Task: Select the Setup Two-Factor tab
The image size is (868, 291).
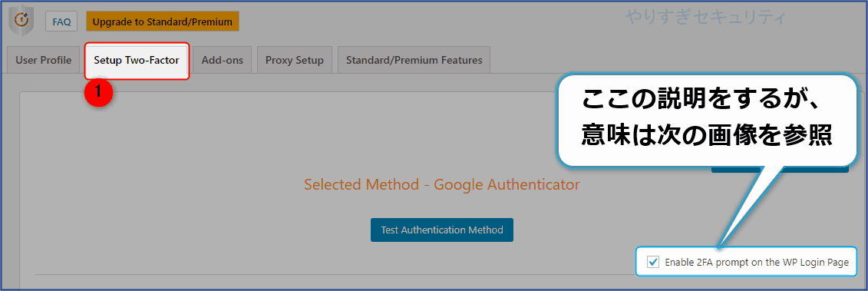Action: [x=137, y=61]
